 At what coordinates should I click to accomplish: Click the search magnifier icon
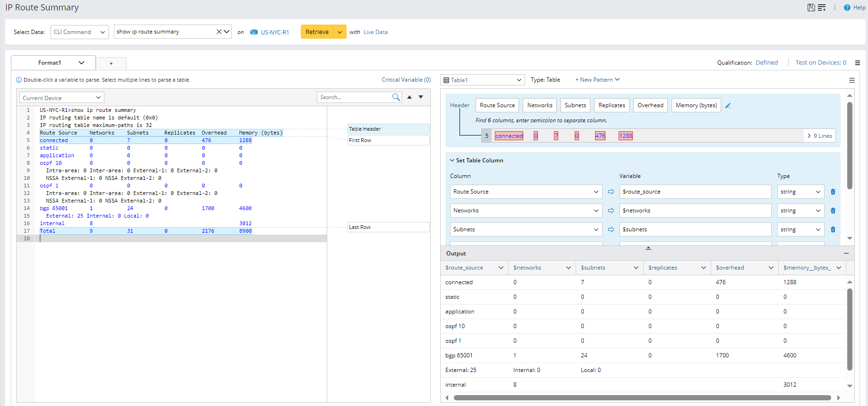[x=396, y=97]
